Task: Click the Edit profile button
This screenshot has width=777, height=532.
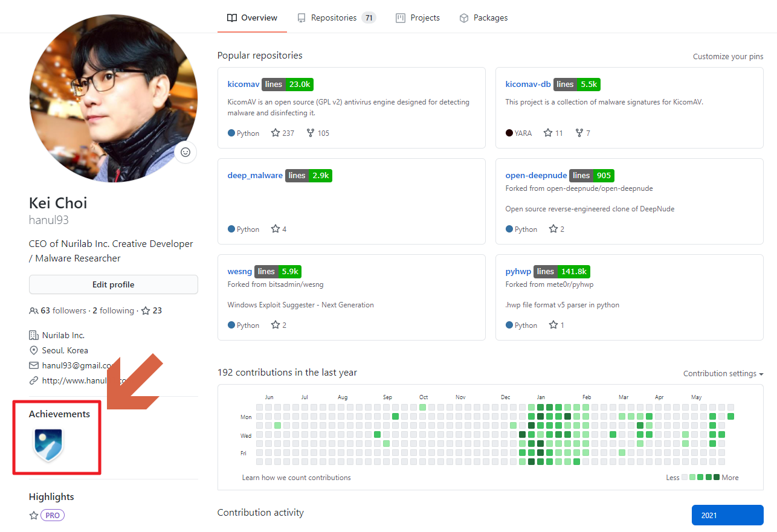Action: point(114,284)
